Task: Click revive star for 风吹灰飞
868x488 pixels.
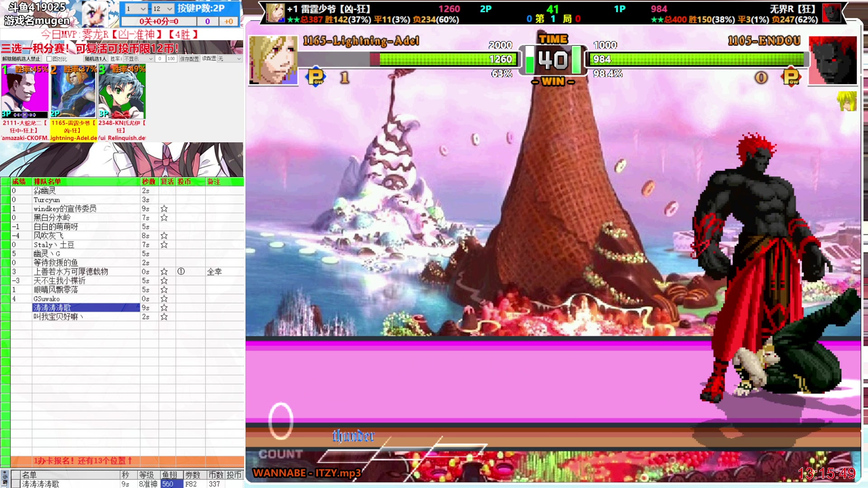Action: (x=164, y=236)
